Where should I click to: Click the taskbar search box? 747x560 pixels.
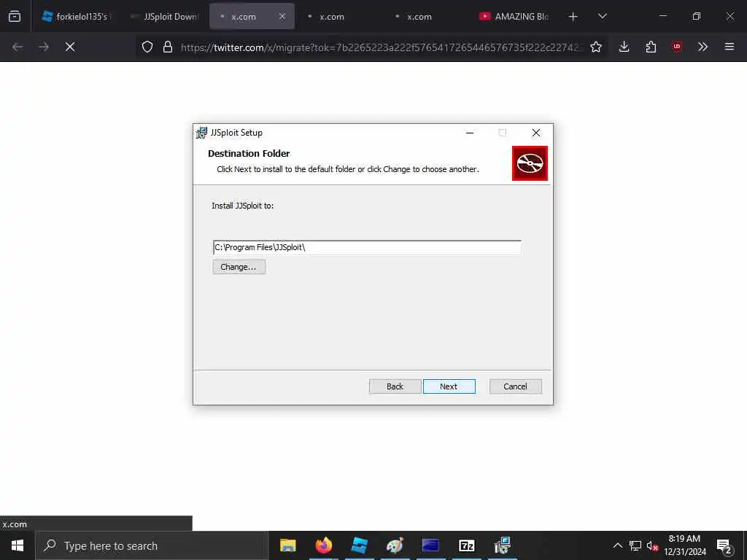click(152, 545)
